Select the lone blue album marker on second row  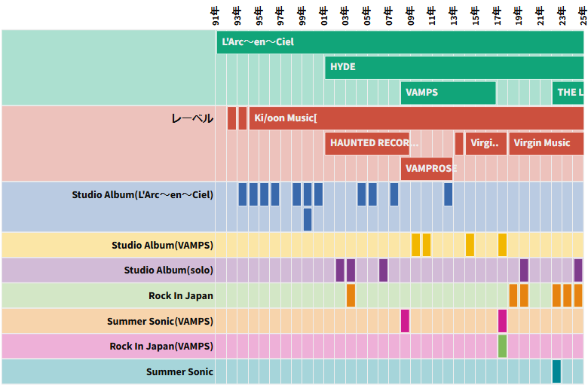(x=308, y=219)
